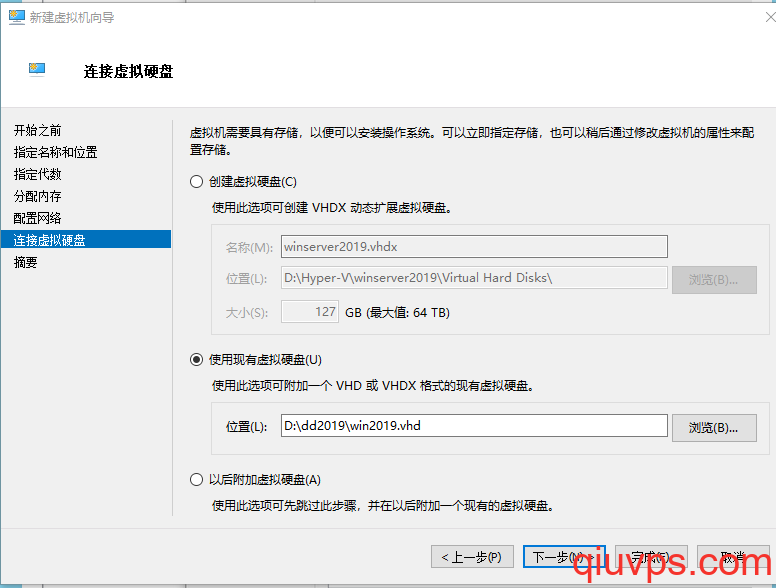This screenshot has height=588, width=776.
Task: Click the 上一步(P) back button
Action: point(472,557)
